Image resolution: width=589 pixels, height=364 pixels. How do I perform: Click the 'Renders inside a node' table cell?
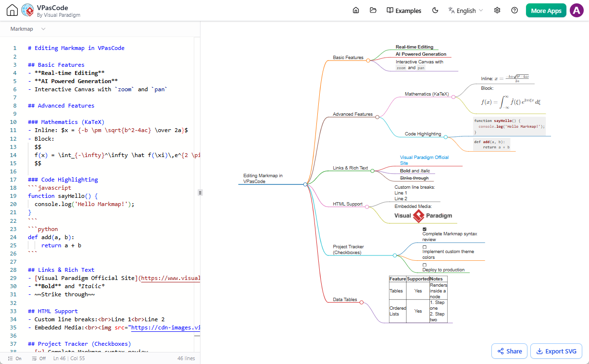(x=438, y=291)
